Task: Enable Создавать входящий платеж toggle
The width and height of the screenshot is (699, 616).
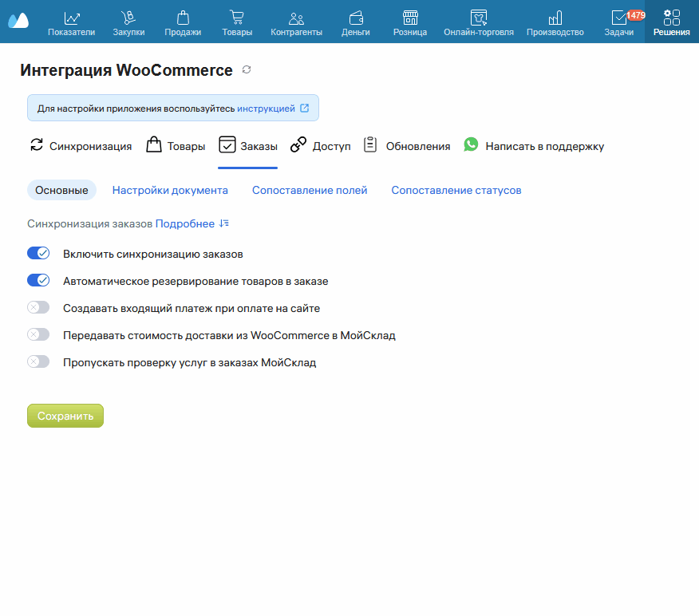Action: pos(38,307)
